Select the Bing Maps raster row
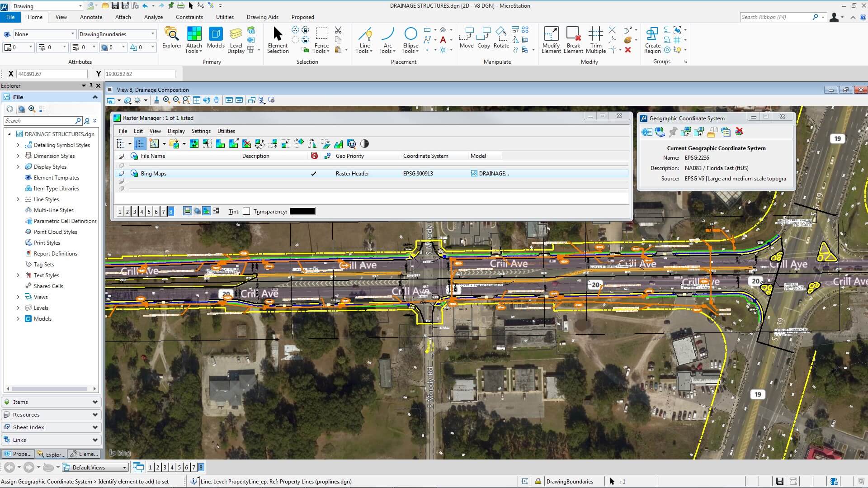Screen dimensions: 868x488 [x=372, y=174]
